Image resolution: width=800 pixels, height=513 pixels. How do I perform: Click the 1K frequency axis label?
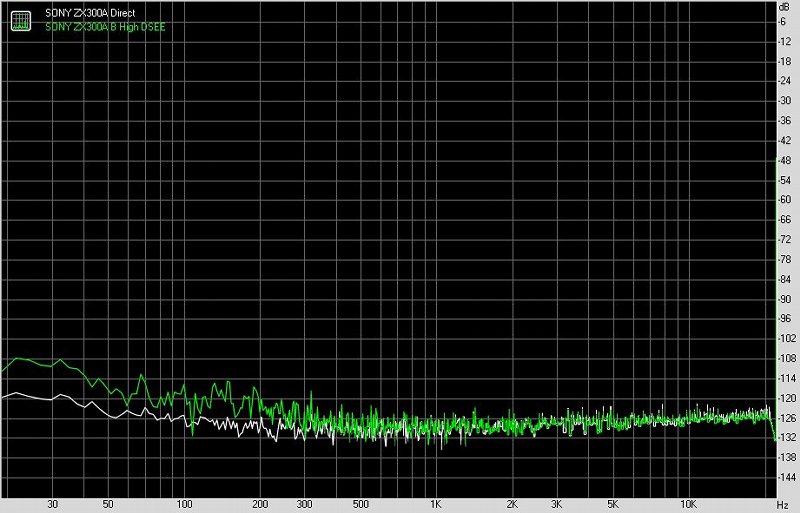[435, 505]
